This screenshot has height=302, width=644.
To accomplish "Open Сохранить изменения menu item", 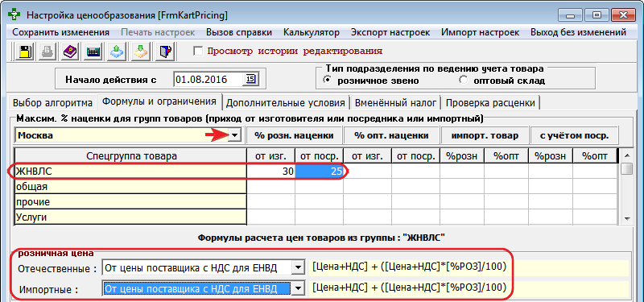I will 61,32.
